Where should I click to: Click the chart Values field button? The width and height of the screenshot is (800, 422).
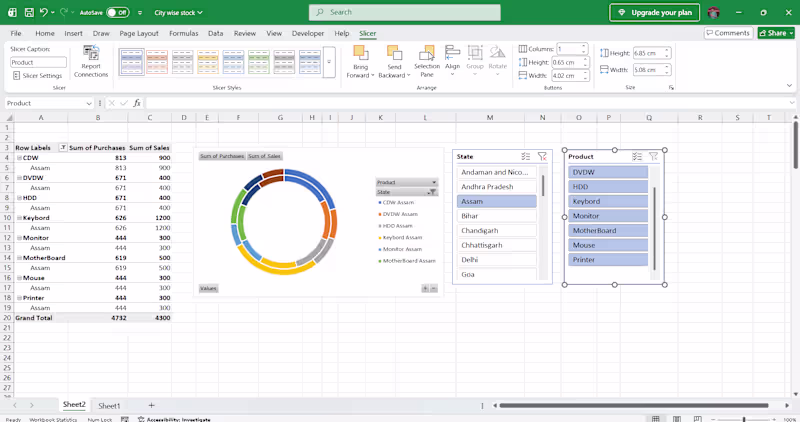click(208, 288)
